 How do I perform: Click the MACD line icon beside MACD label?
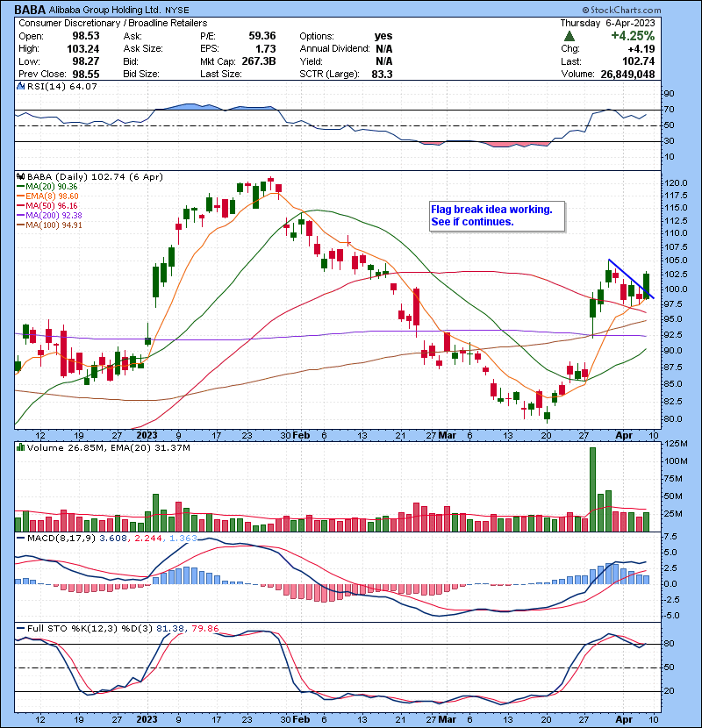coord(21,539)
